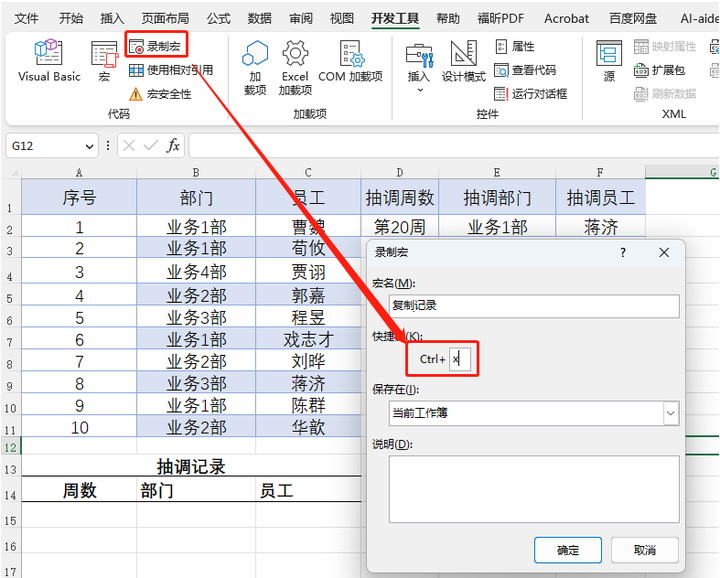Click inside the formula bar input
Image resolution: width=720 pixels, height=578 pixels.
tap(454, 146)
